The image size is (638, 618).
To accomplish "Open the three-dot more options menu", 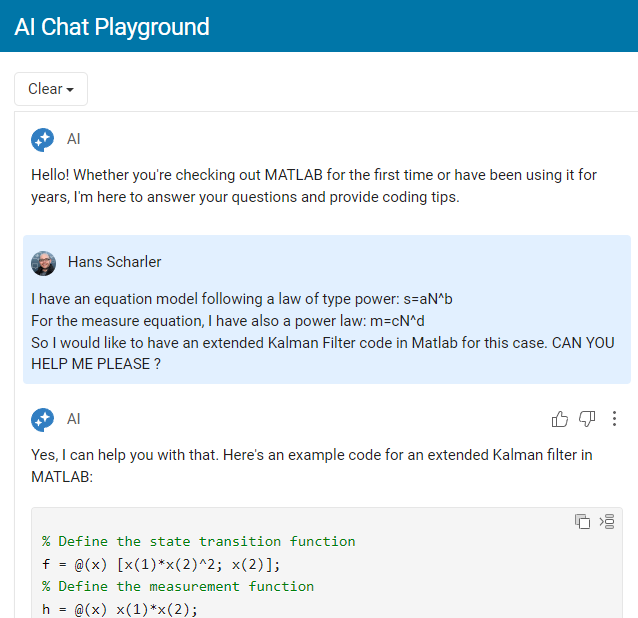I will pos(614,419).
